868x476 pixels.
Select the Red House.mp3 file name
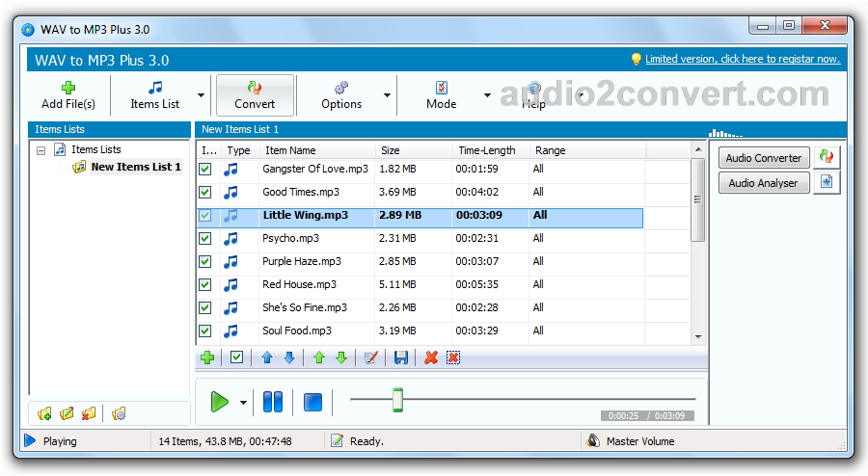pyautogui.click(x=300, y=284)
